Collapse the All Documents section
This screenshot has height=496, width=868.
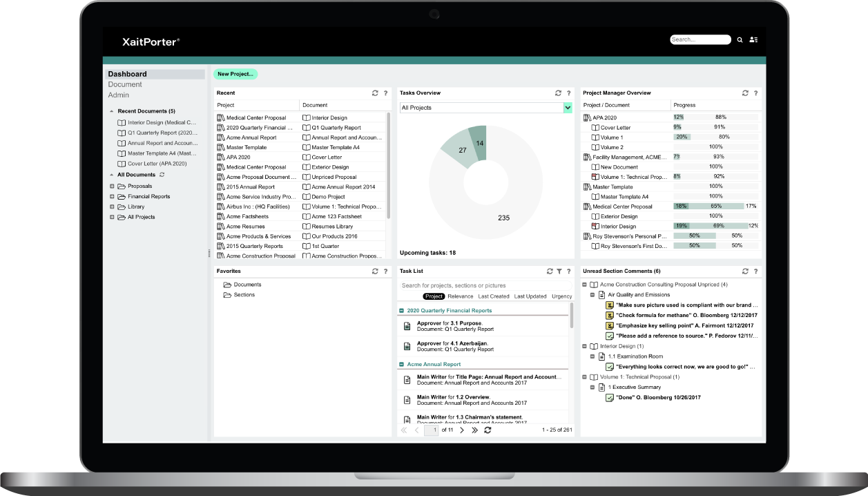pos(112,175)
